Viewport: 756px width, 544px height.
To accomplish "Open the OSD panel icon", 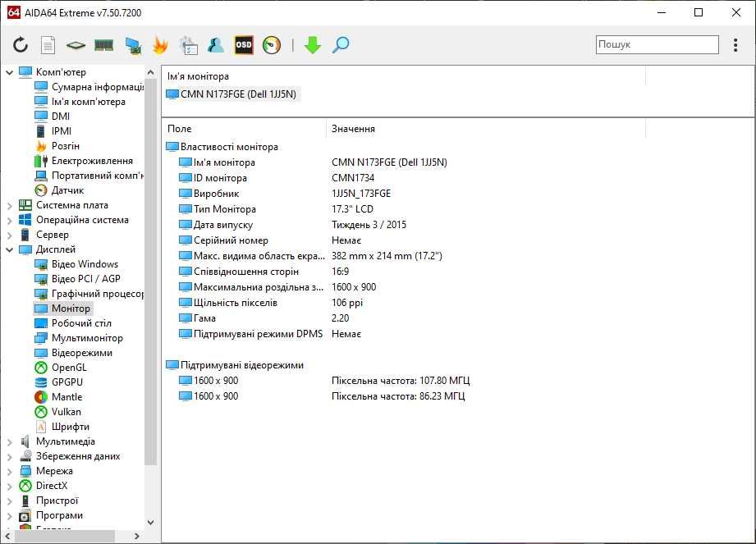I will coord(244,45).
